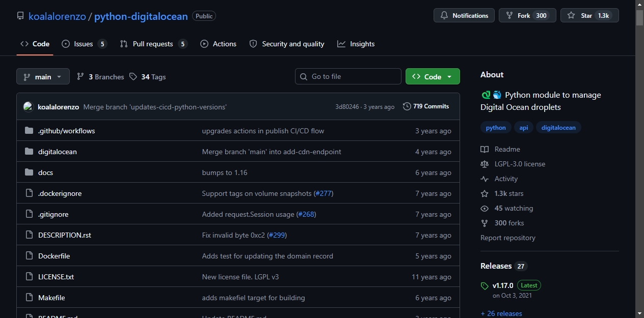
Task: Open the Insights tab
Action: 356,44
